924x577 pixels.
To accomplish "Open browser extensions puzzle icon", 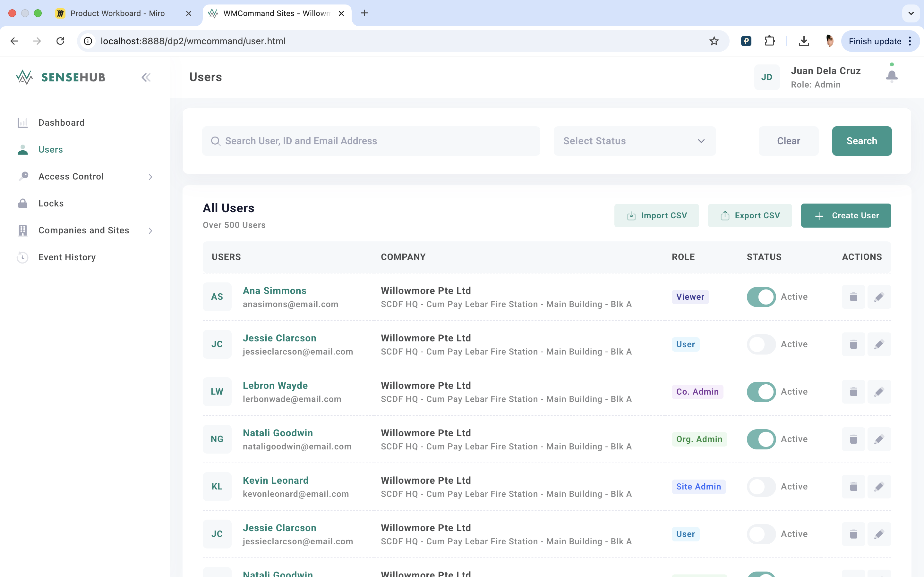I will coord(769,41).
